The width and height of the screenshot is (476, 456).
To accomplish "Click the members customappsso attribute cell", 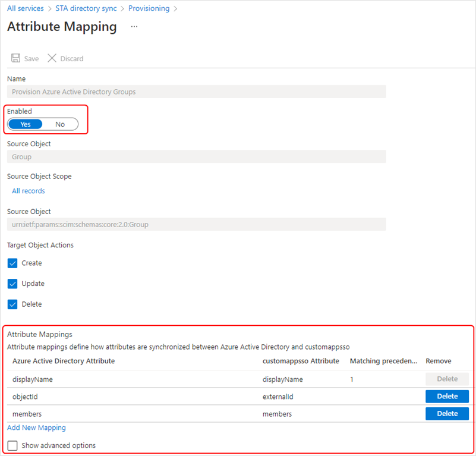I will click(x=277, y=414).
